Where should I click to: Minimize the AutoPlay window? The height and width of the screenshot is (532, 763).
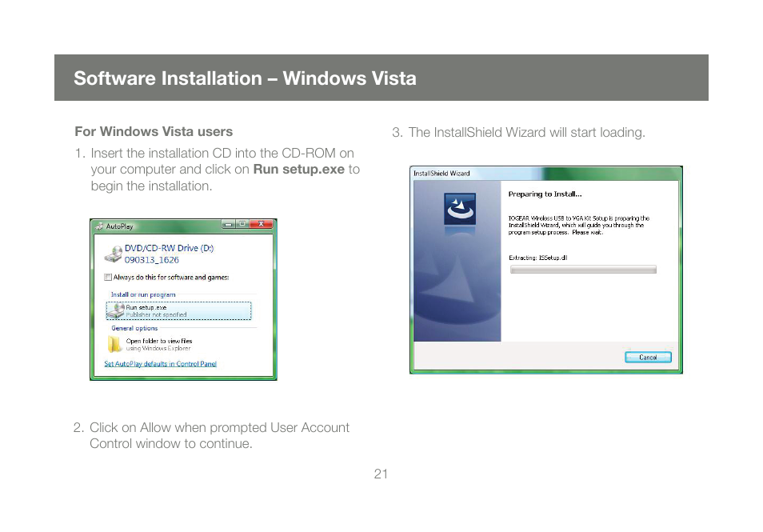click(x=228, y=224)
